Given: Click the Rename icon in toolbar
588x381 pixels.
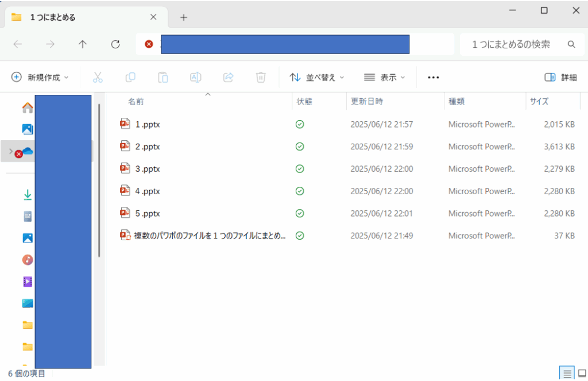Looking at the screenshot, I should tap(195, 77).
